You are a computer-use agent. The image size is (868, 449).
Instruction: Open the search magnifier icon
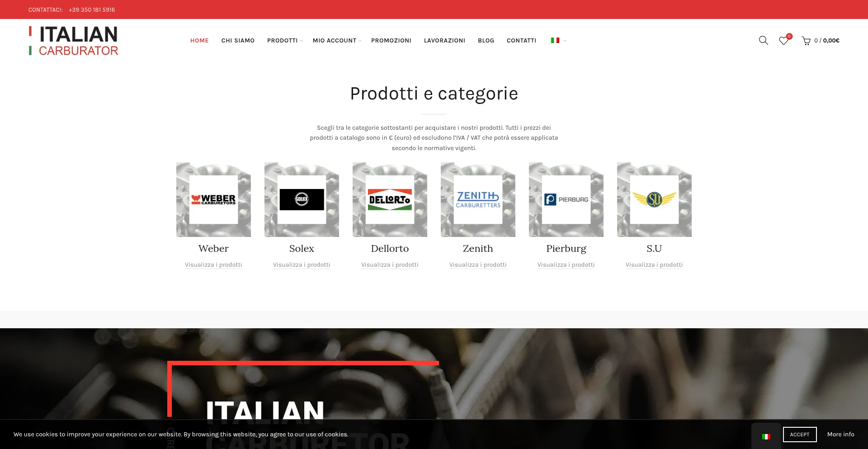click(763, 40)
